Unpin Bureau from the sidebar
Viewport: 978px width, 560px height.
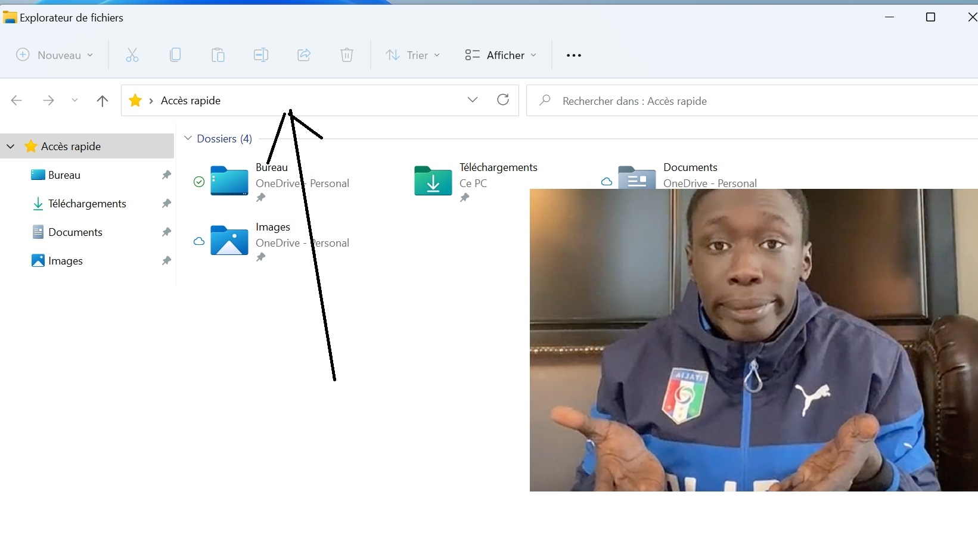tap(166, 175)
